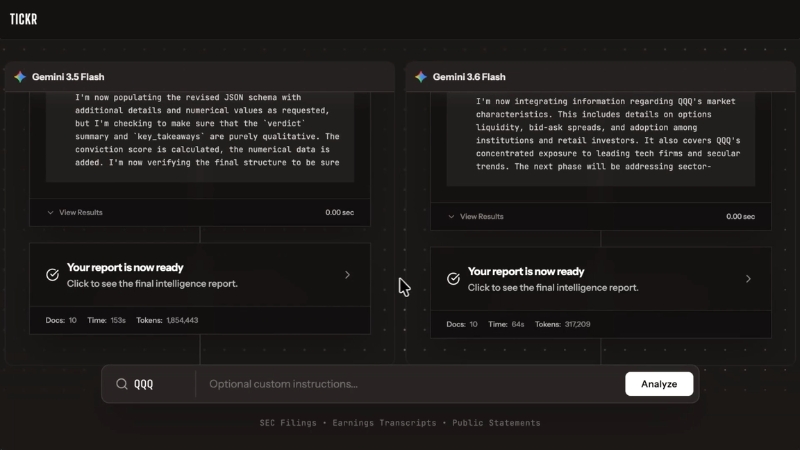Click the Tokens 1,854,443 stat
Viewport: 800px width, 450px height.
tap(167, 320)
